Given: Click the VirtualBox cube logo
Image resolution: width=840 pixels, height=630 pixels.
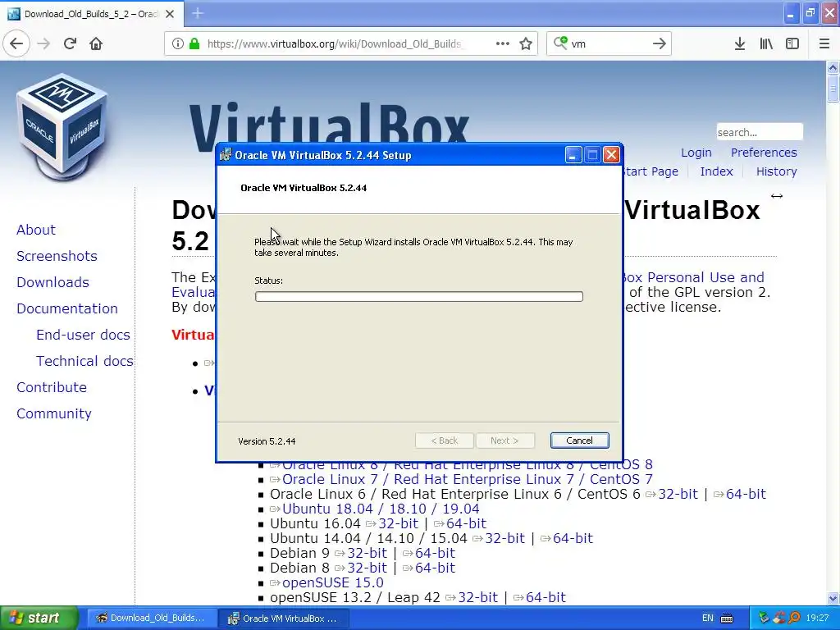Looking at the screenshot, I should [62, 126].
